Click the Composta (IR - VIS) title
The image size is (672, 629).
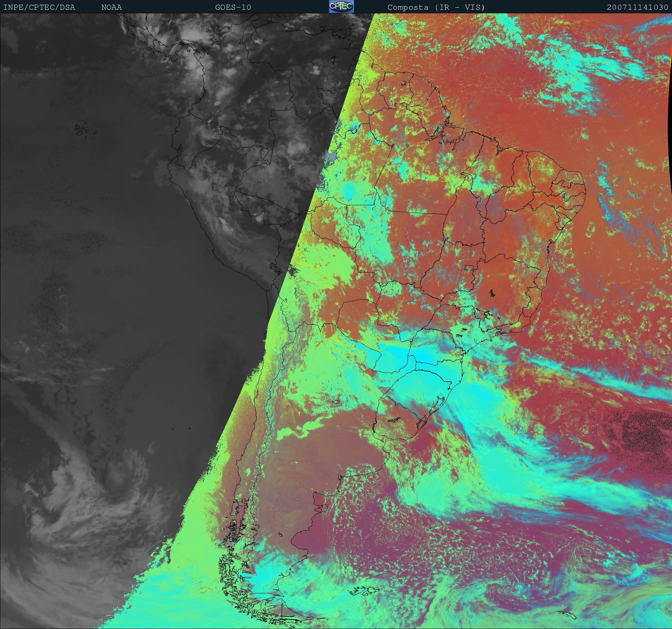coord(436,7)
